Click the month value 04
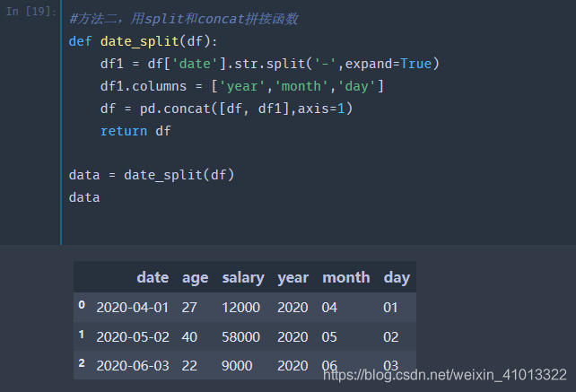The width and height of the screenshot is (576, 392). point(329,308)
